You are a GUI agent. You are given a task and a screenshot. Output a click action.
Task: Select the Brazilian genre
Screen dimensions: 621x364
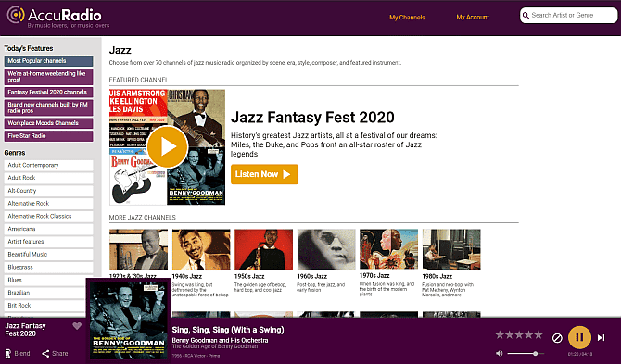44,293
